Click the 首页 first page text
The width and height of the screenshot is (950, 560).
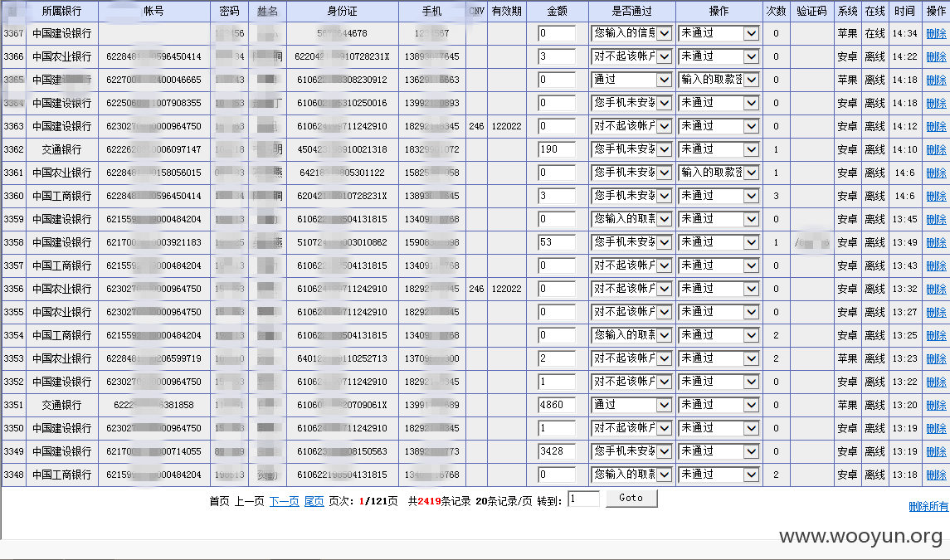[x=219, y=501]
